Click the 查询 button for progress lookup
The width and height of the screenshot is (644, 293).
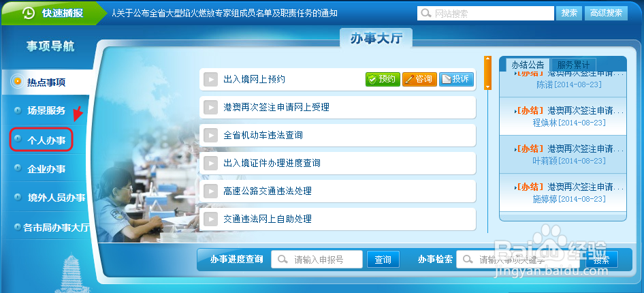pyautogui.click(x=383, y=260)
